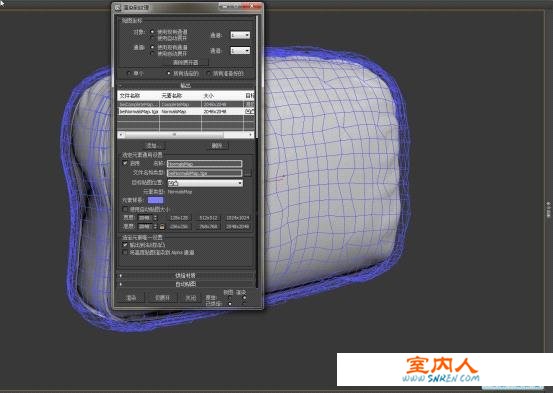Image resolution: width=553 pixels, height=393 pixels.
Task: Select the NormalsMap row in output list
Action: (x=186, y=111)
